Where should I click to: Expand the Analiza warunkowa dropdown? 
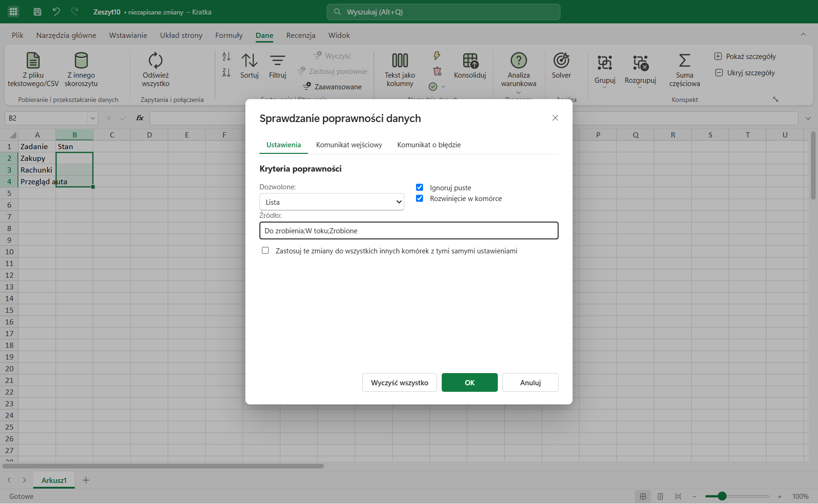(518, 92)
